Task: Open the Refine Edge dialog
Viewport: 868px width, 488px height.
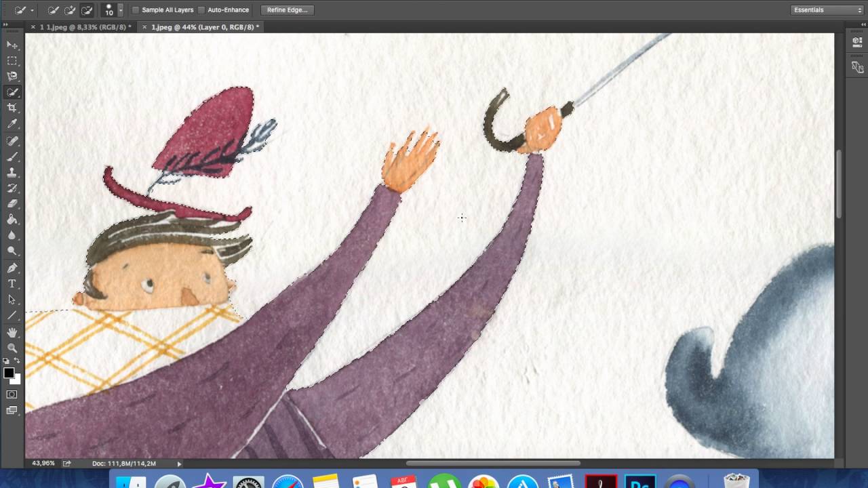Action: coord(287,10)
